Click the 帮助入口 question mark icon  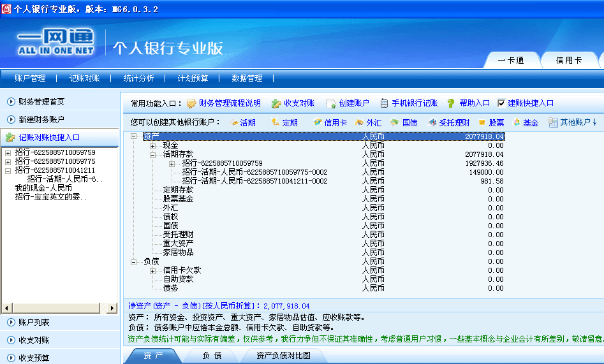(x=451, y=103)
